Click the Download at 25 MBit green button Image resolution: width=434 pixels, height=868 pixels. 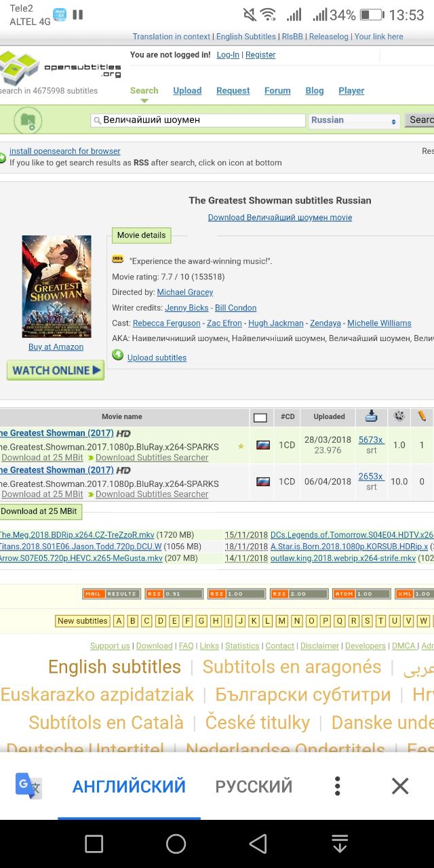[39, 511]
